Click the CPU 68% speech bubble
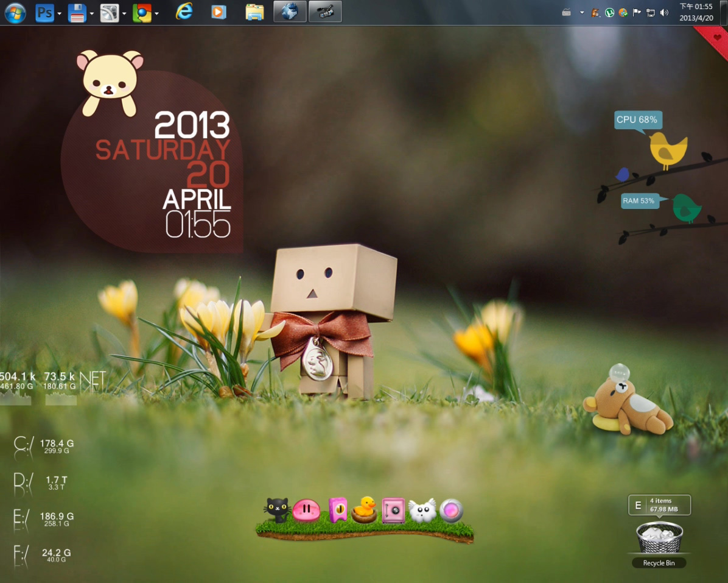Viewport: 728px width, 583px height. coord(637,120)
